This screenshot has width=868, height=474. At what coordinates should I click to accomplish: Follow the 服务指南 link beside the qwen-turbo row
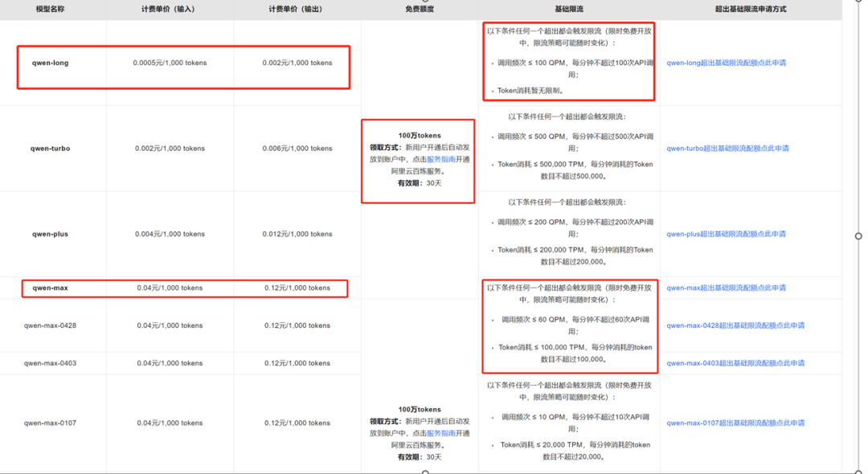440,159
